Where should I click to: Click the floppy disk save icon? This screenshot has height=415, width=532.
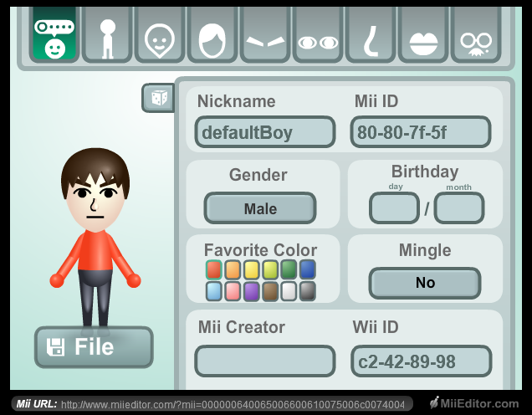56,346
